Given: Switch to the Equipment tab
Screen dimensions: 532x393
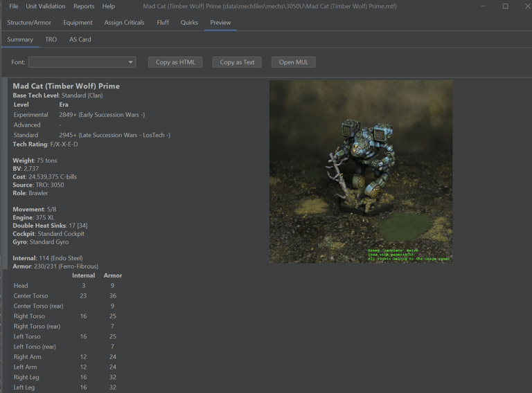Looking at the screenshot, I should click(78, 22).
